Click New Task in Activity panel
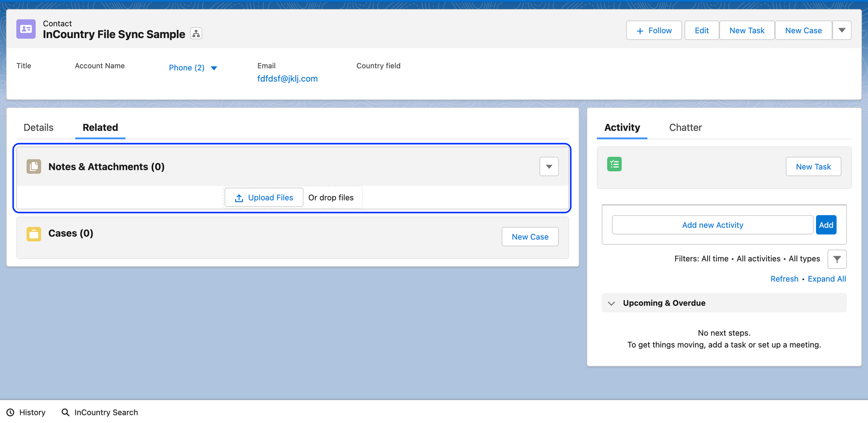Image resolution: width=868 pixels, height=423 pixels. pyautogui.click(x=813, y=167)
